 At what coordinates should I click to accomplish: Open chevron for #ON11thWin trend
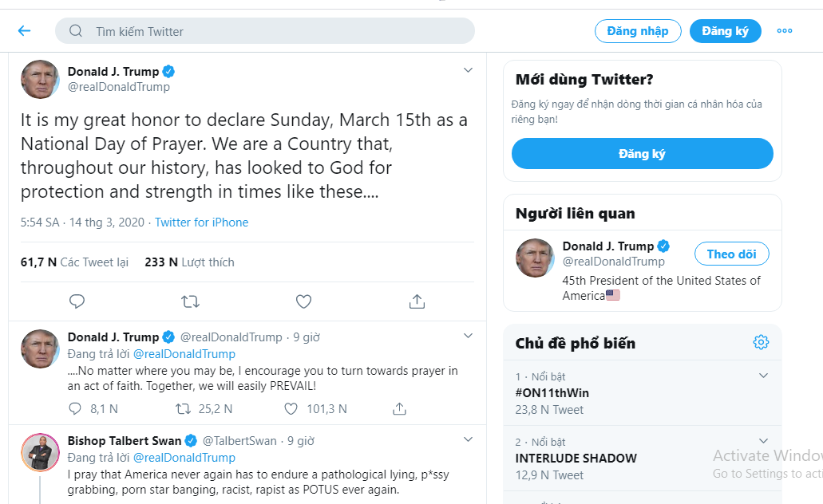pos(763,376)
